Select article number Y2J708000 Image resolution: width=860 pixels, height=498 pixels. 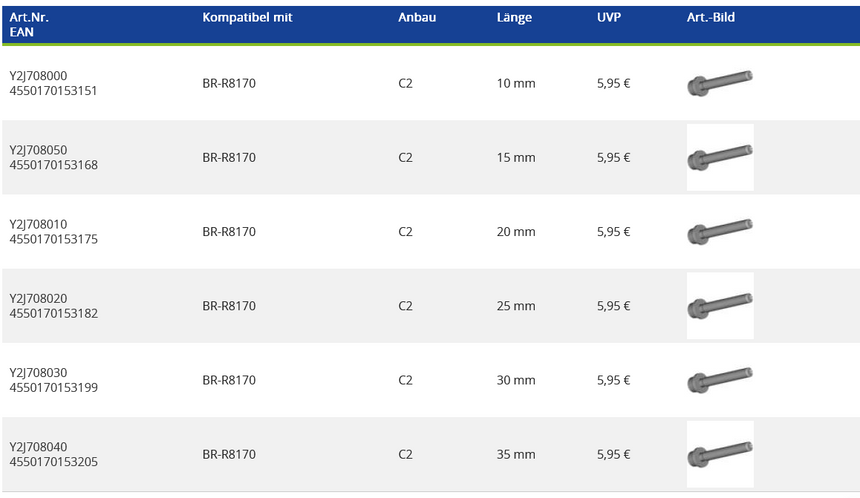pyautogui.click(x=38, y=75)
